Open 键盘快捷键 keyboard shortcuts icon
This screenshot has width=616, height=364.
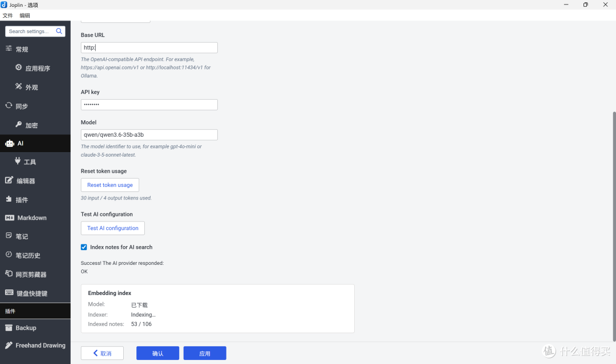tap(9, 292)
